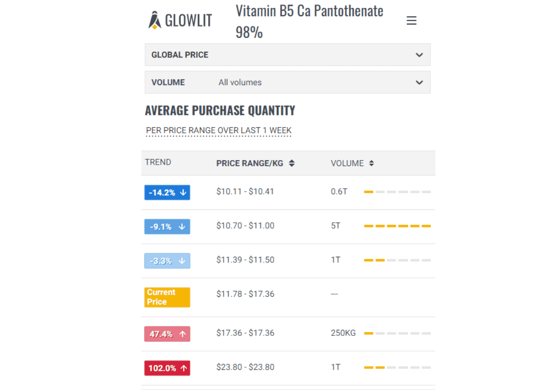
Task: Click the -9.1% down trend badge
Action: (167, 226)
